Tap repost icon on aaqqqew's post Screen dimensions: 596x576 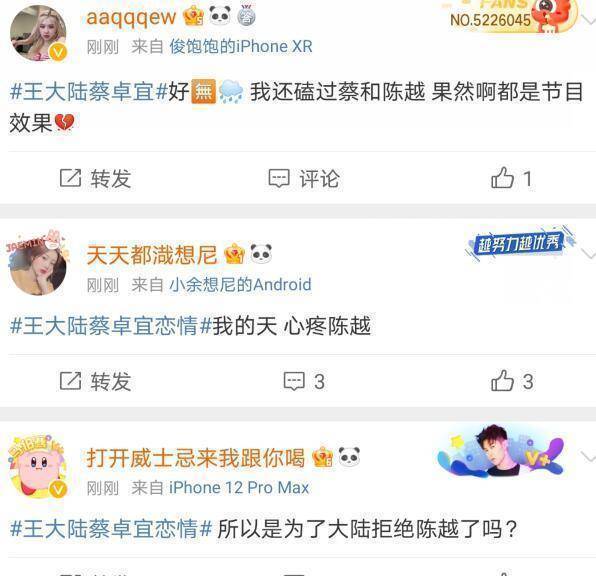click(x=71, y=178)
